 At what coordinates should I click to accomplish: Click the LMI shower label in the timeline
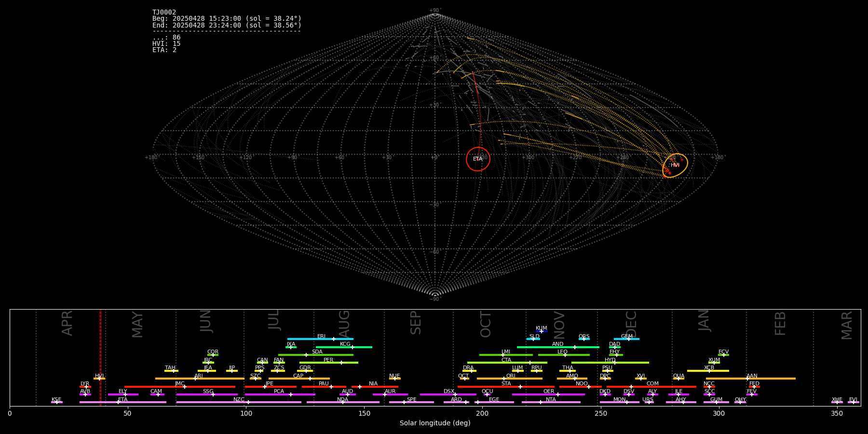pyautogui.click(x=506, y=352)
